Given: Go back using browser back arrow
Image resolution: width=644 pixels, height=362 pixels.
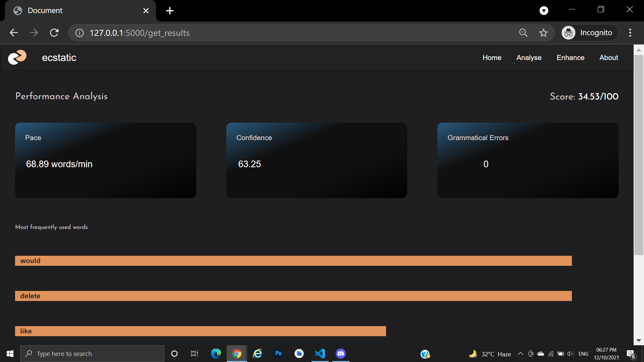Looking at the screenshot, I should pyautogui.click(x=14, y=33).
